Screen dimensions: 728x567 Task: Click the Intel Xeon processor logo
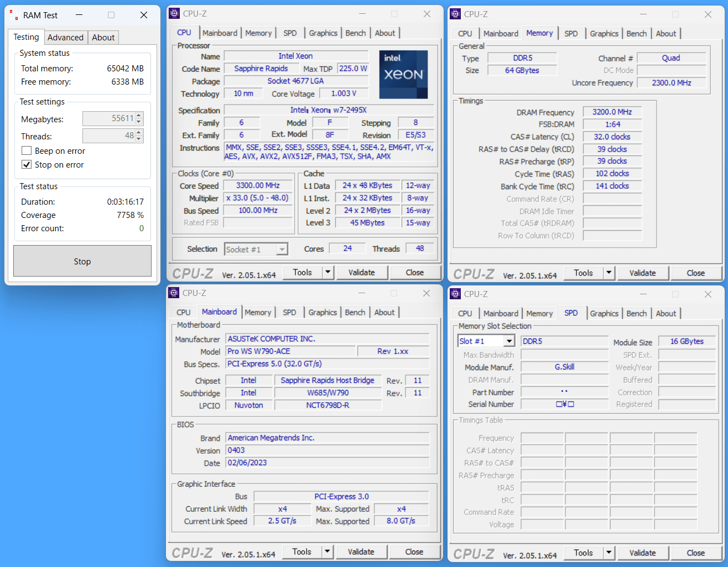[x=403, y=75]
